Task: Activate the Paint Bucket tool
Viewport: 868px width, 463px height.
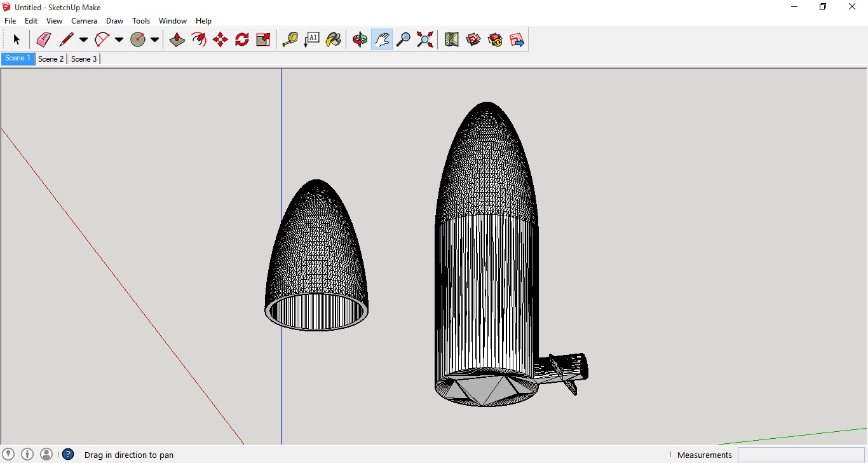Action: click(x=334, y=39)
